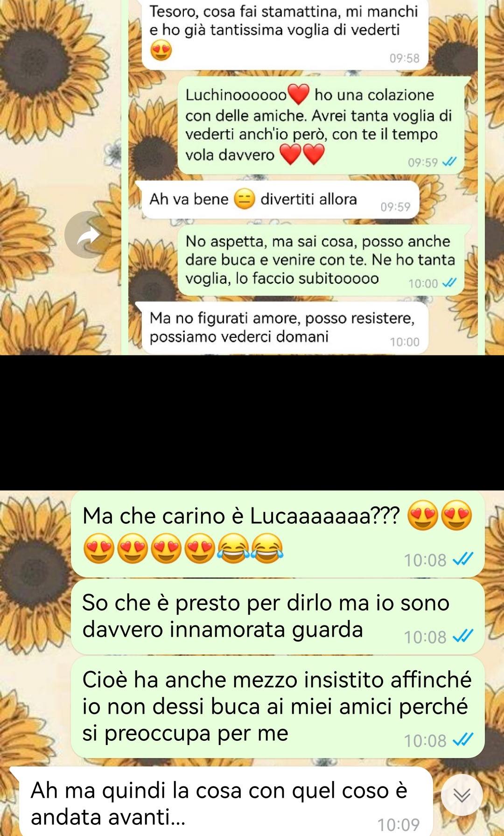Screen dimensions: 504x836
Task: Tap the read receipt ticks at 09:59
Action: point(449,162)
